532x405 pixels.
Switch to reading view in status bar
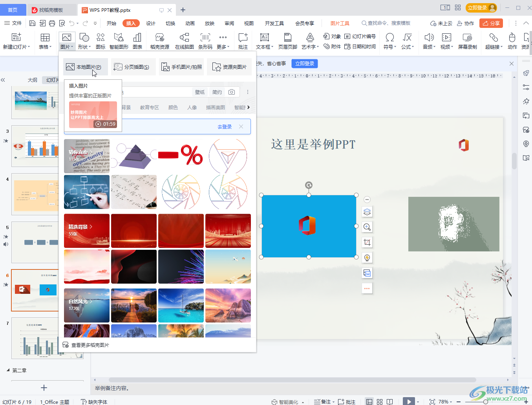pos(390,401)
